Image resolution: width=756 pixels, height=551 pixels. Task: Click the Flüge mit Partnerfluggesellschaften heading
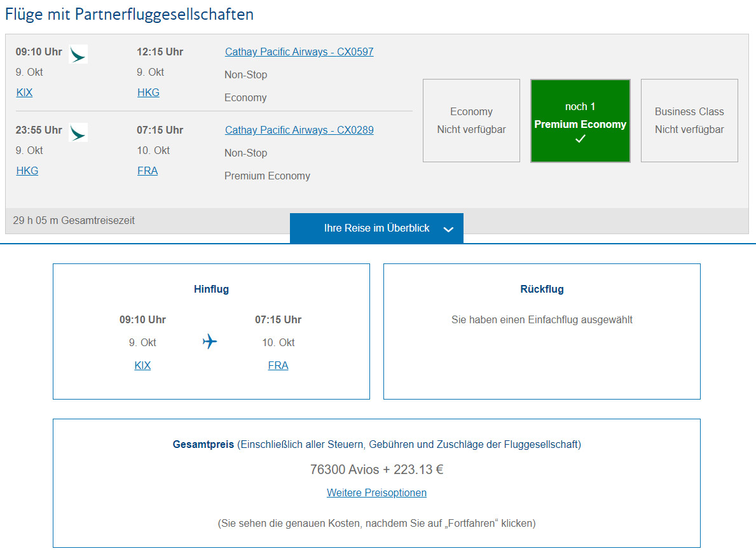coord(129,14)
